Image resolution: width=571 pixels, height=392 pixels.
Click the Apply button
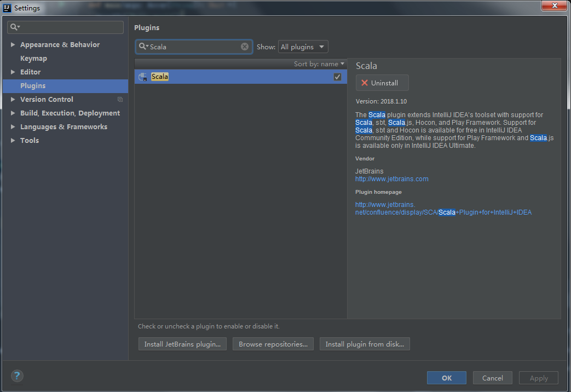(x=539, y=378)
